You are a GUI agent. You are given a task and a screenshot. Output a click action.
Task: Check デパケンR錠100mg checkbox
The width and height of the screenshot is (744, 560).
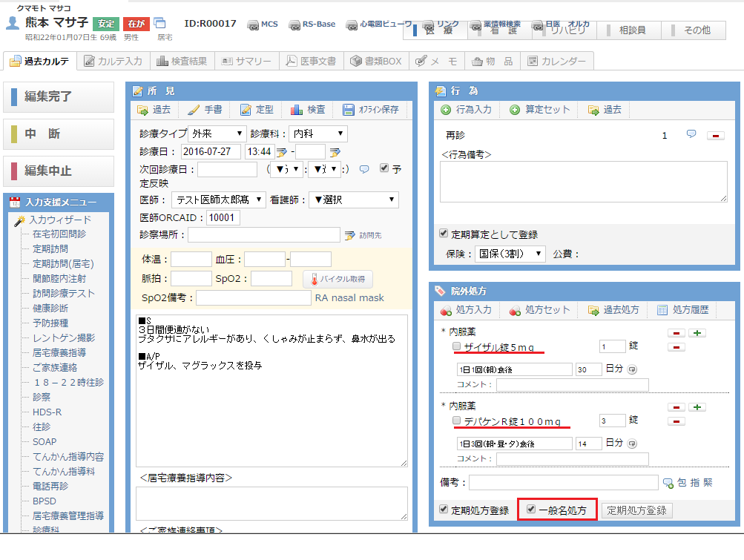pyautogui.click(x=456, y=420)
